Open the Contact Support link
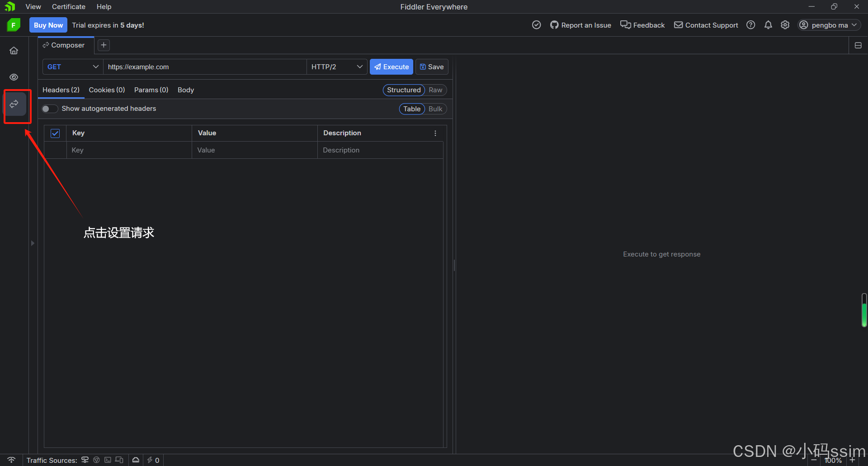 706,25
